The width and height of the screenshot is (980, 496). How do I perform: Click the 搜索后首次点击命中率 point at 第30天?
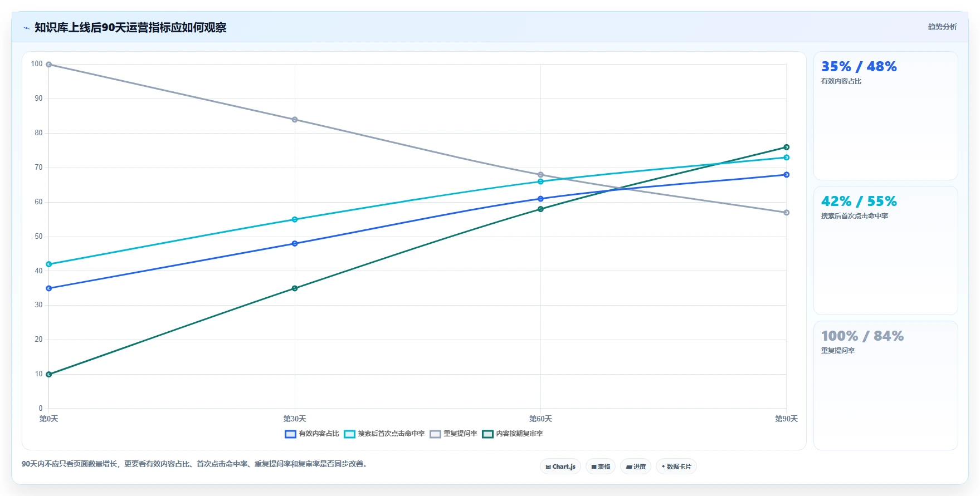coord(295,219)
